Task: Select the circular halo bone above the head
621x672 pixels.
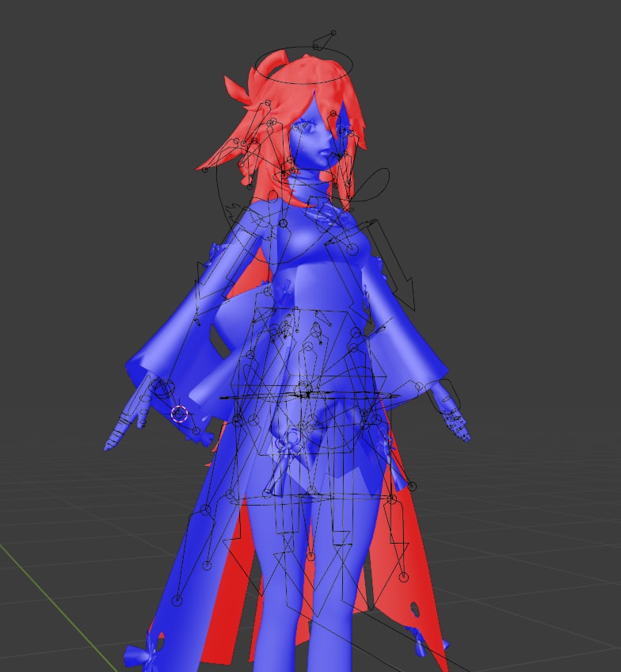Action: [x=304, y=64]
